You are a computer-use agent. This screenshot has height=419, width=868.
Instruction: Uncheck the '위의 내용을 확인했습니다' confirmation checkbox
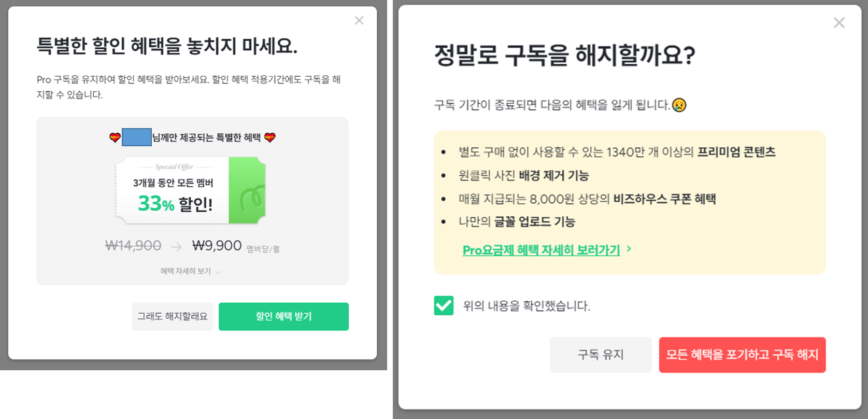(443, 304)
